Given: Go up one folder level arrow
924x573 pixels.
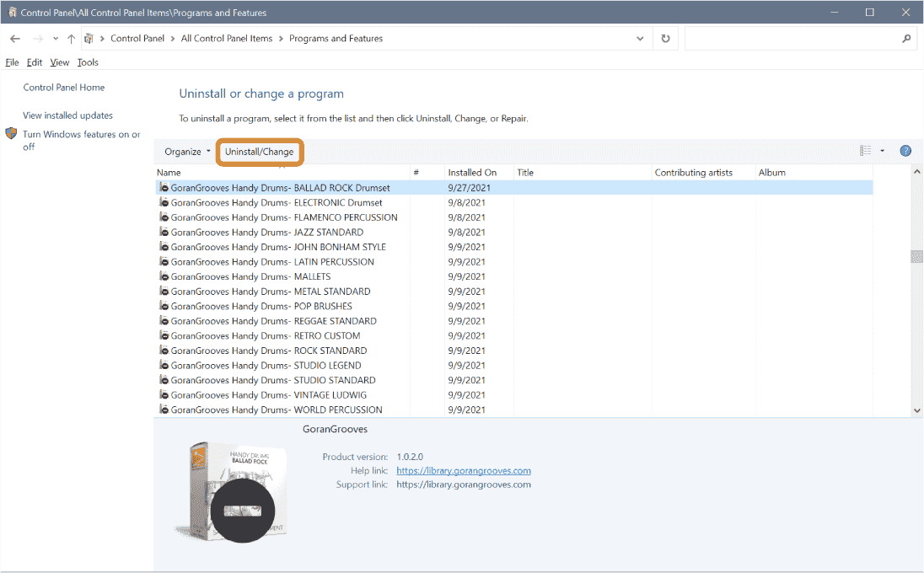Looking at the screenshot, I should tap(72, 39).
